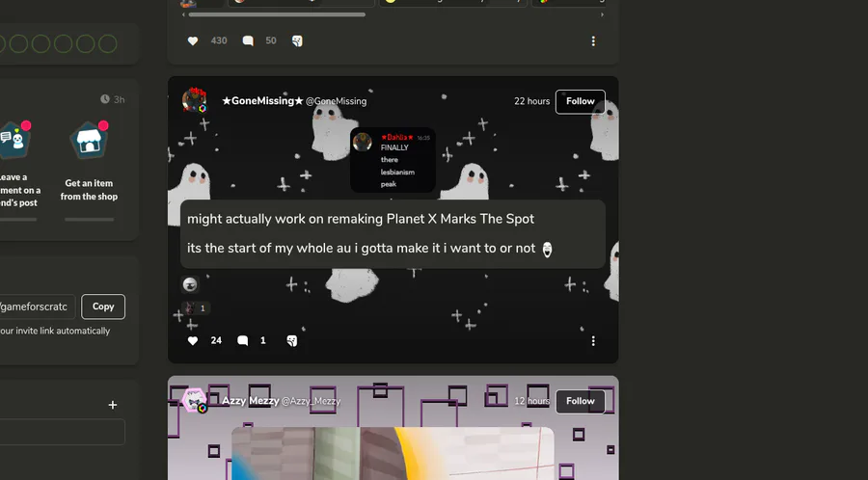
Task: Place a sticker on GoneMissing's post
Action: click(x=291, y=340)
